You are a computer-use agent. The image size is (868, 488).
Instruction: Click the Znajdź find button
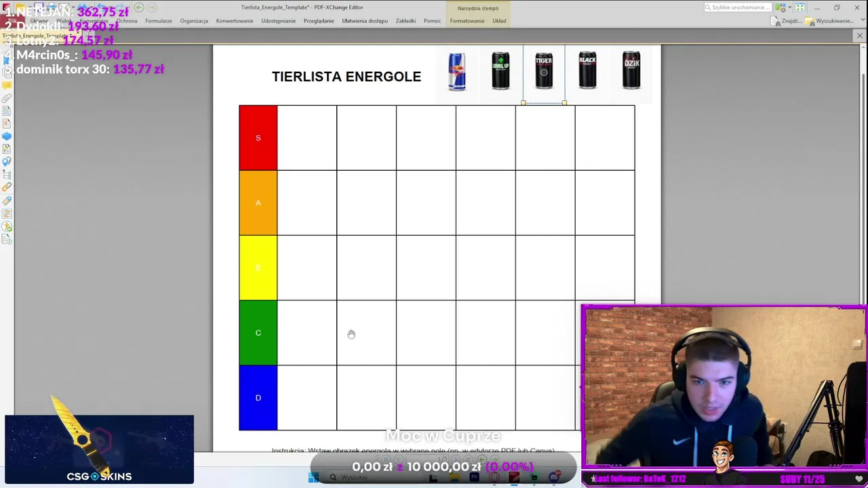point(786,21)
